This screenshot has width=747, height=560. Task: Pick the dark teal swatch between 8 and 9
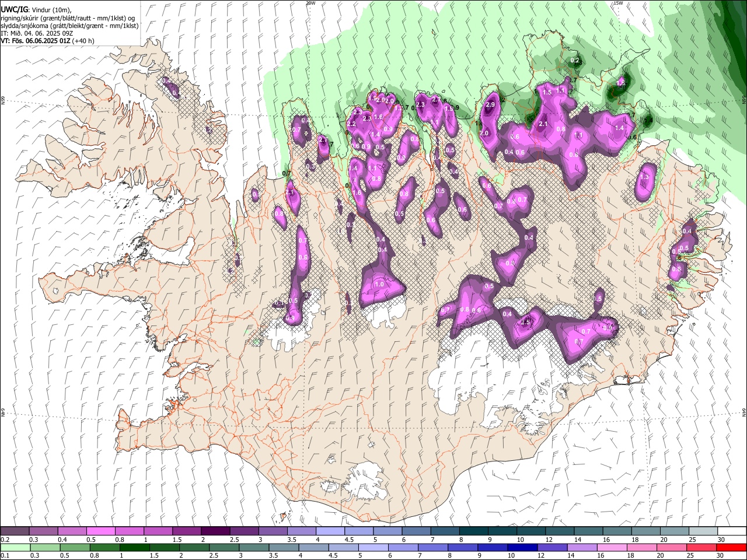[473, 531]
